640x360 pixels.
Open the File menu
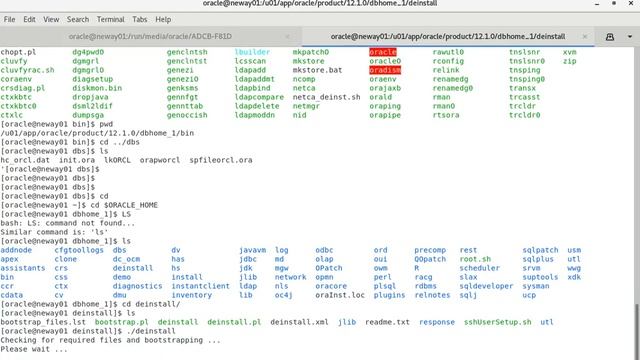tap(9, 19)
